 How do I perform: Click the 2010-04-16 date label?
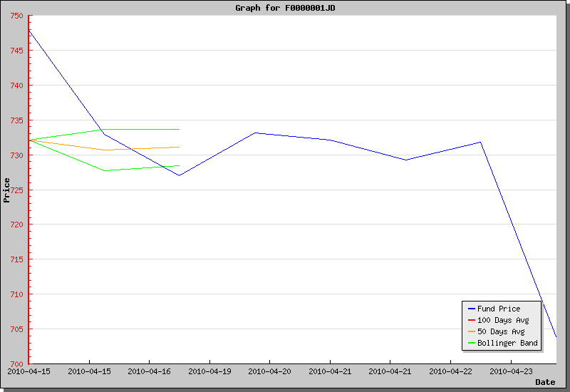(x=149, y=371)
